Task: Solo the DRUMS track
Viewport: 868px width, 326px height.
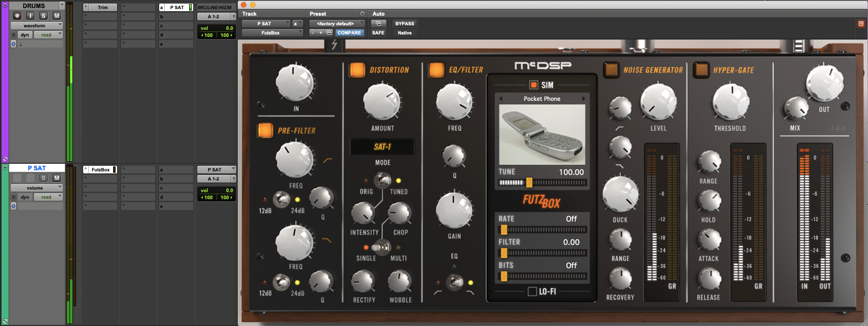Action: [x=44, y=16]
